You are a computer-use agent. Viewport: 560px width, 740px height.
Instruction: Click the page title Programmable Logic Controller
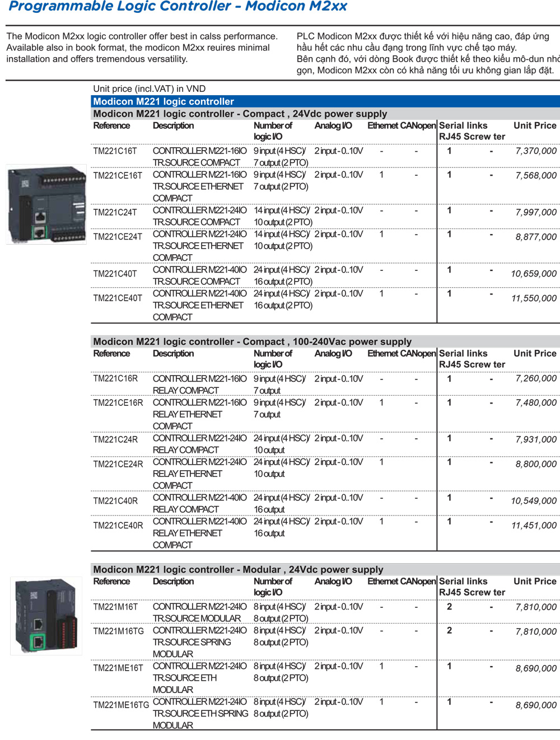click(x=178, y=7)
